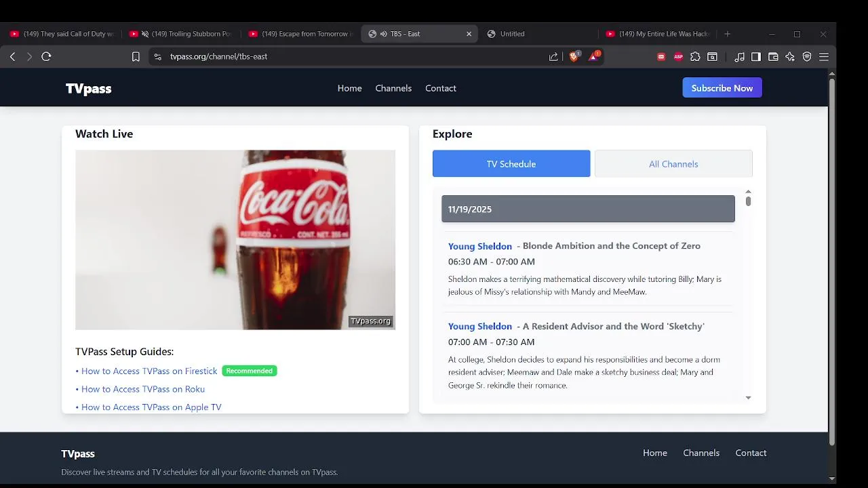Switch to 'They said Call of Duty' tab

click(62, 34)
